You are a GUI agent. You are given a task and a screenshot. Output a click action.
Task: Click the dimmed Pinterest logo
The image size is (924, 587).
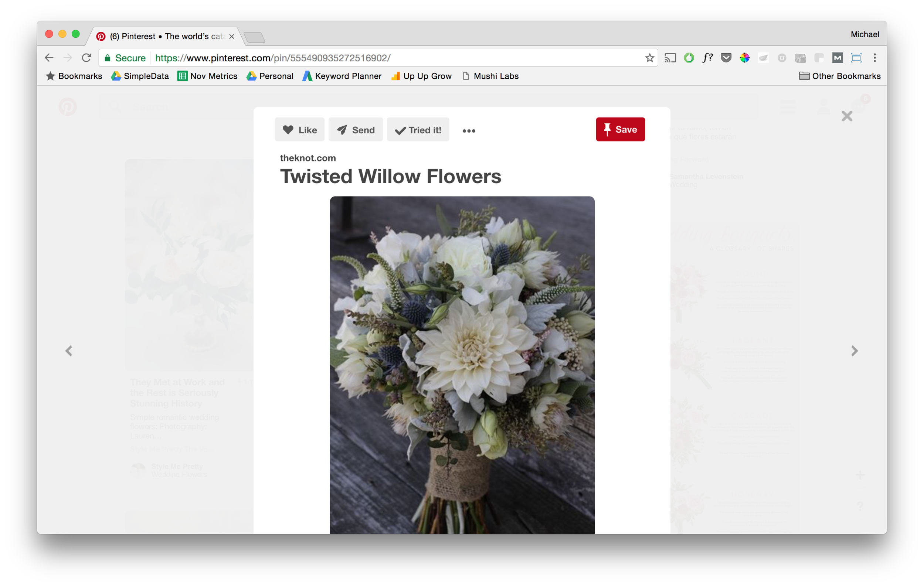tap(68, 107)
